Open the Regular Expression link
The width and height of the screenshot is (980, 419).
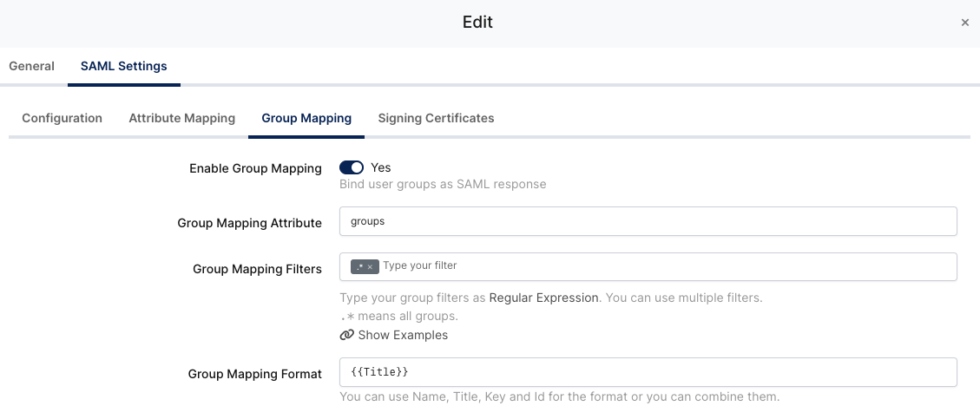[543, 298]
